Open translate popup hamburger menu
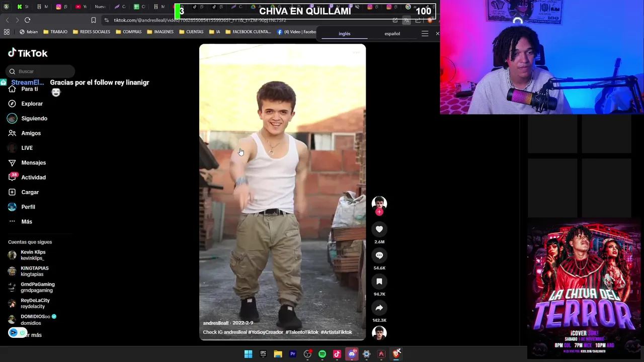 [x=425, y=34]
